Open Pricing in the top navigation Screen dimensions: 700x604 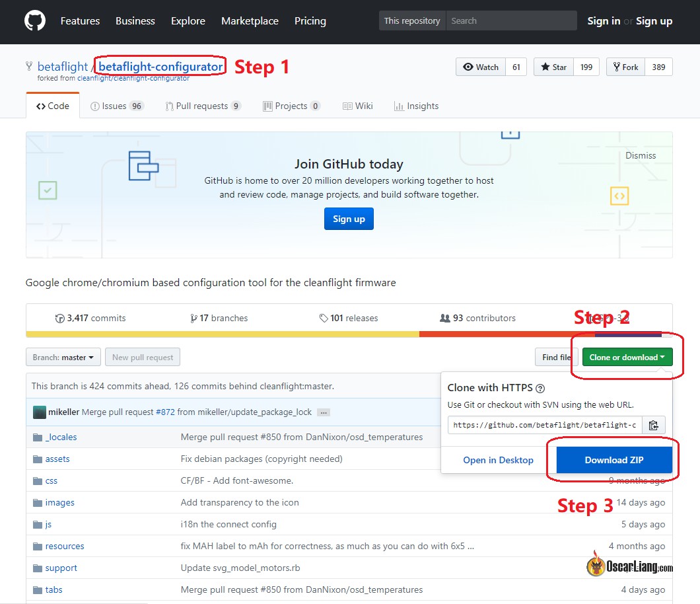[310, 21]
